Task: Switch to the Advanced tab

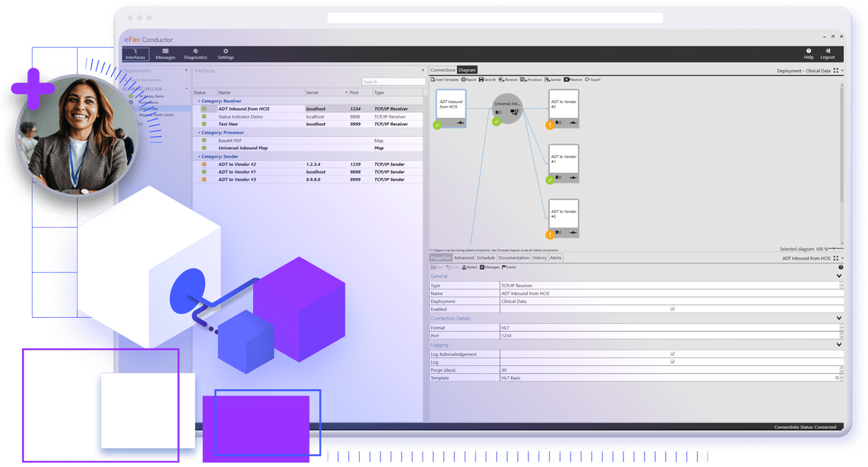Action: [463, 258]
